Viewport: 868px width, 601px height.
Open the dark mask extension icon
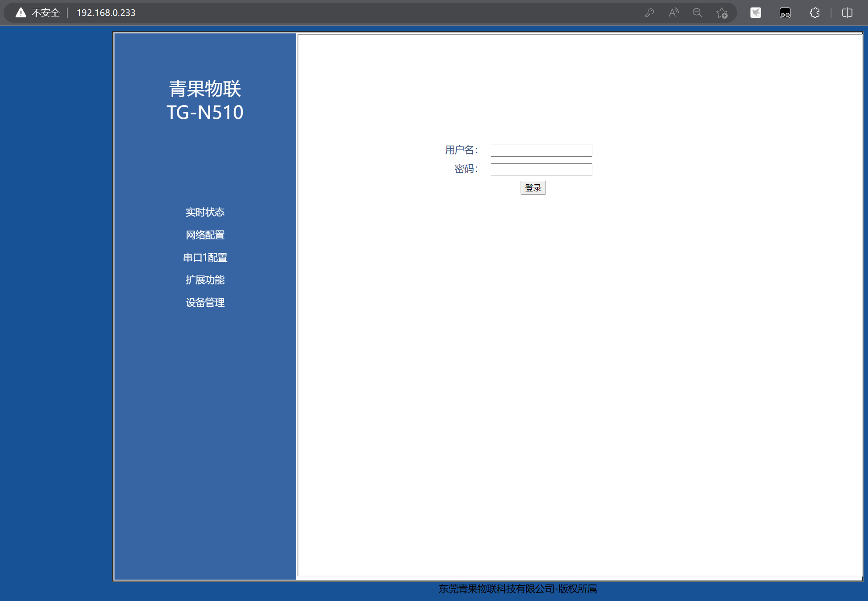click(x=785, y=12)
